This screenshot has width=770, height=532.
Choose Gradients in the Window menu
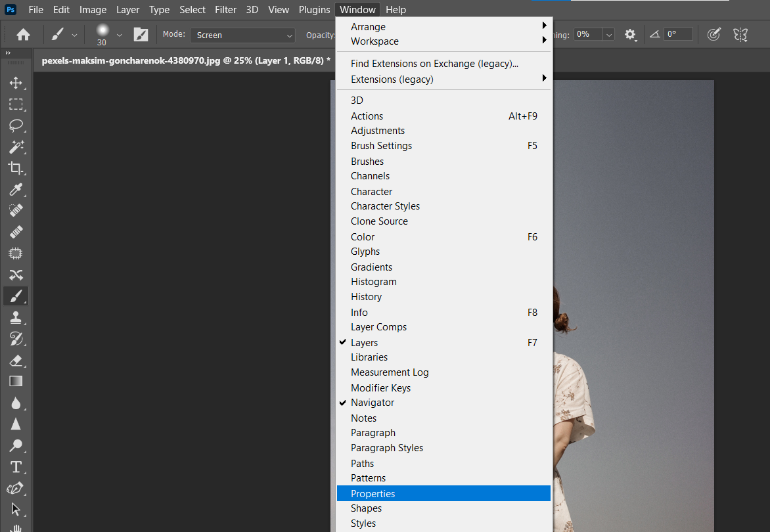pos(443,267)
